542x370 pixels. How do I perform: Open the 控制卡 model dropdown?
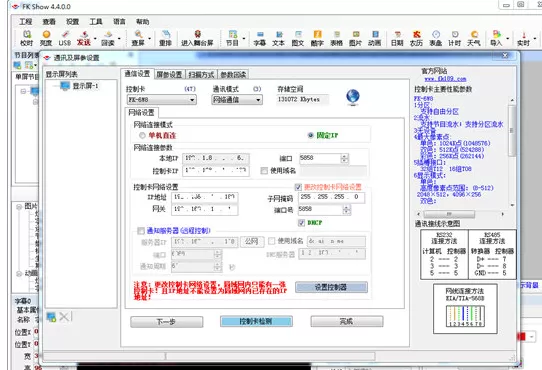pos(162,100)
